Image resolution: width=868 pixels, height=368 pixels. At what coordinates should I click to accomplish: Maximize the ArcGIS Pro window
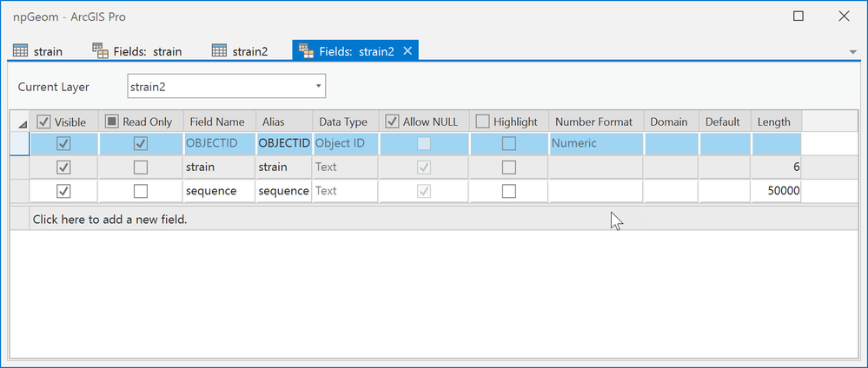pyautogui.click(x=798, y=16)
